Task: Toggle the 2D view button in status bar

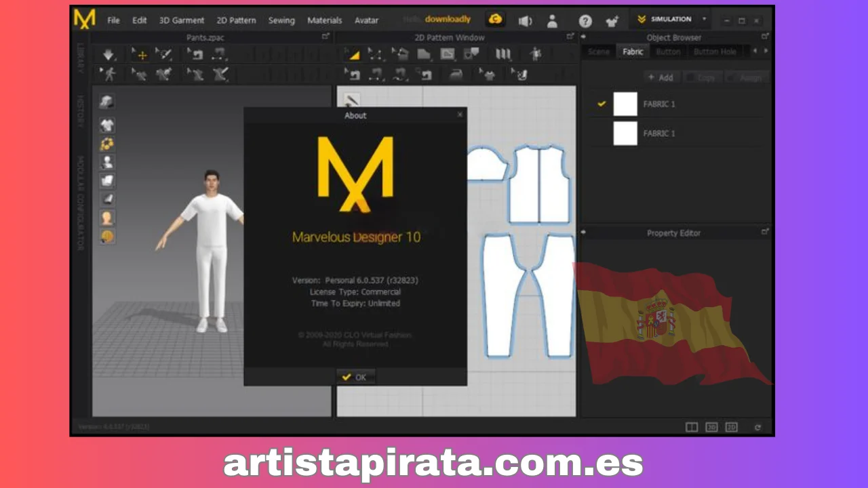Action: (731, 427)
